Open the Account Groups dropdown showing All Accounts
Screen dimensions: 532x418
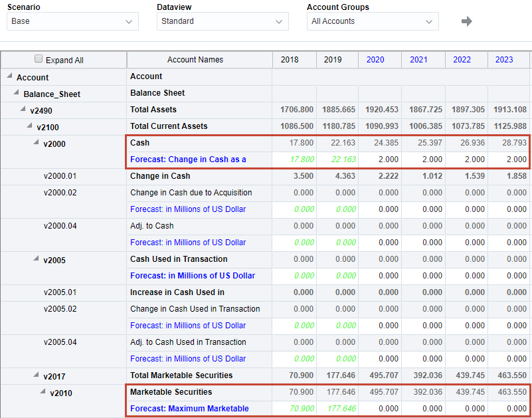372,21
